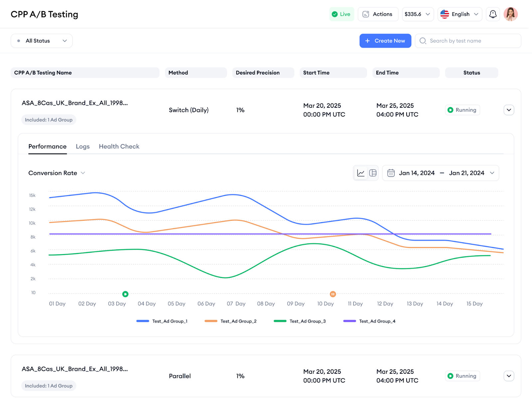The width and height of the screenshot is (532, 399).
Task: Click the pause marker on Day 10
Action: [x=333, y=294]
